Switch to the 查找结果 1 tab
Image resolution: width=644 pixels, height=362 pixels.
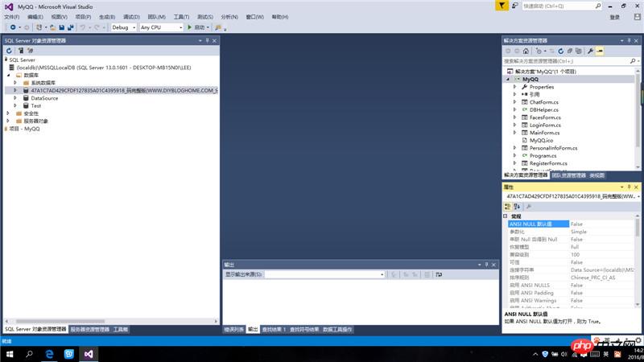tap(274, 330)
